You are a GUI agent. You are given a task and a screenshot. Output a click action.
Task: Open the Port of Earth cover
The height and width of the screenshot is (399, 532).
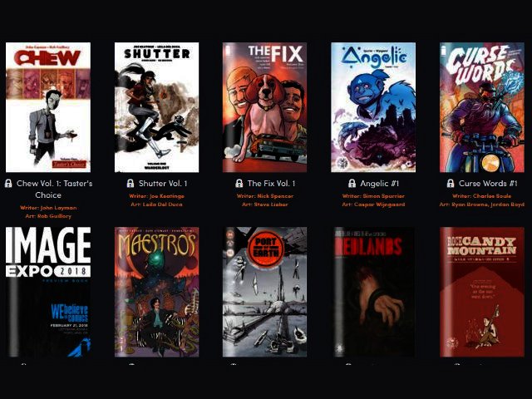(x=264, y=292)
